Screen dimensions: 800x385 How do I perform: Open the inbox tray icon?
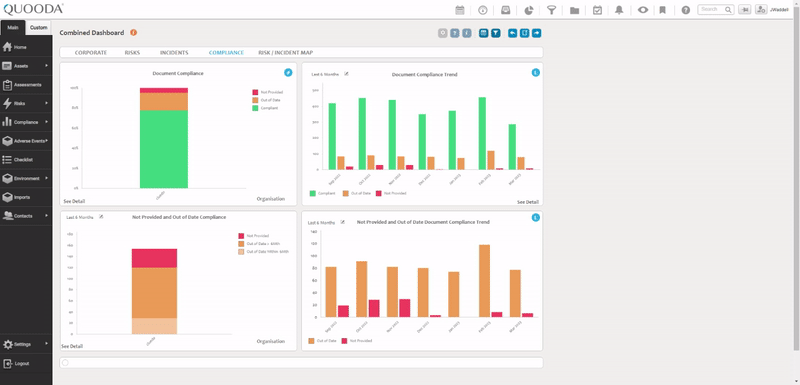[x=506, y=10]
